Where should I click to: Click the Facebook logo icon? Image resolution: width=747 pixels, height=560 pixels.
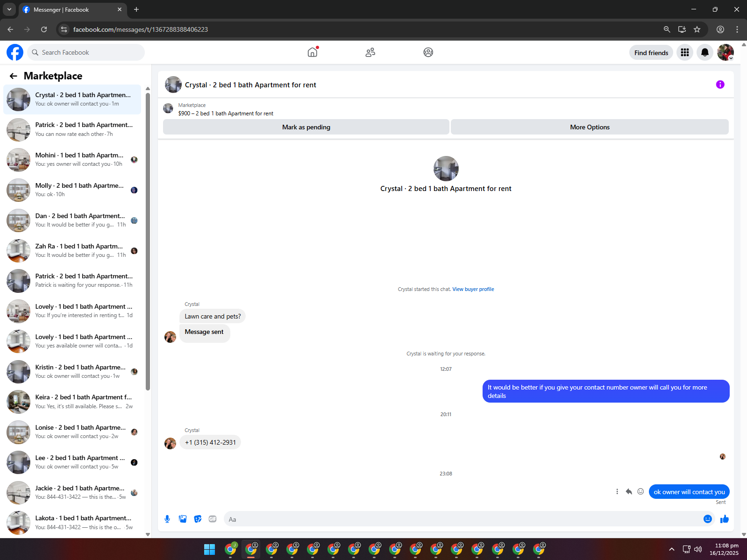click(15, 52)
